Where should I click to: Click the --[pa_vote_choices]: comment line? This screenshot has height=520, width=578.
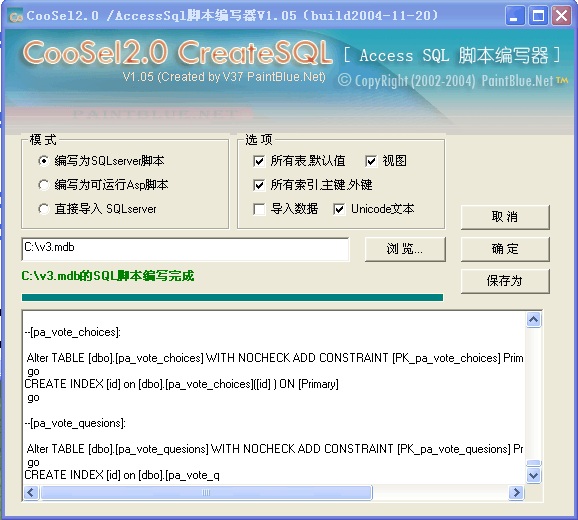click(73, 332)
